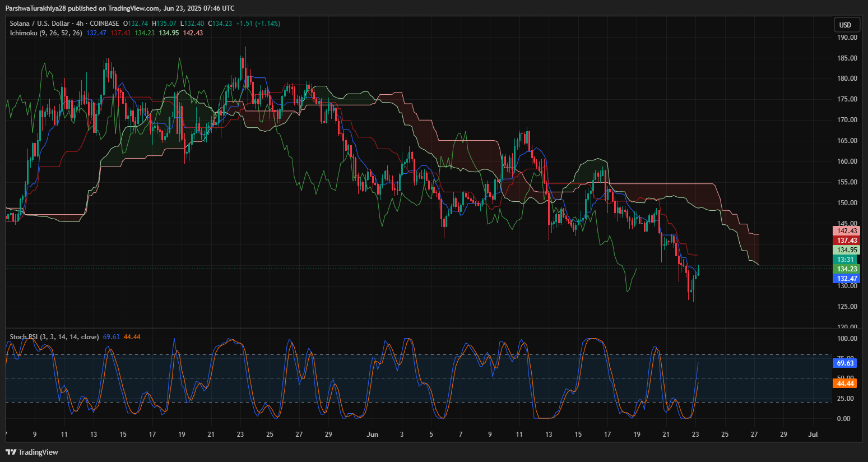The height and width of the screenshot is (462, 868).
Task: Click the latest green candle on the chart
Action: click(x=698, y=270)
